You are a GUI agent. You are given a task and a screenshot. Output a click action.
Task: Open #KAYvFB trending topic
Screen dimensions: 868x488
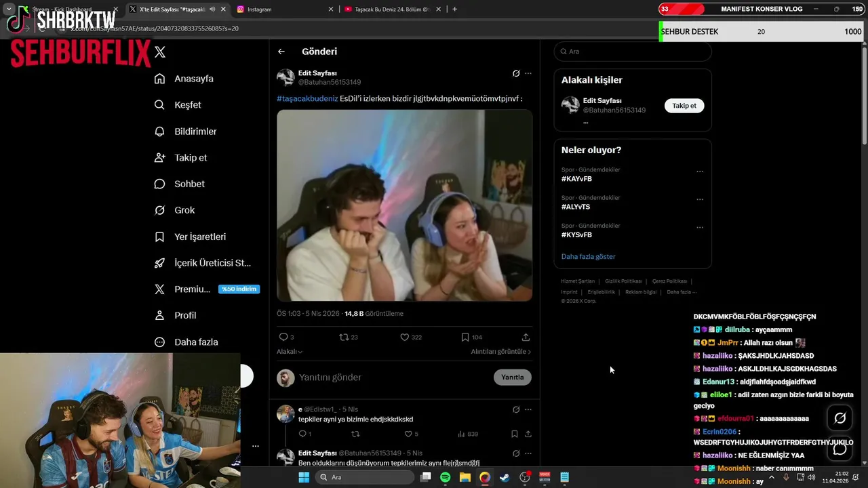coord(576,179)
